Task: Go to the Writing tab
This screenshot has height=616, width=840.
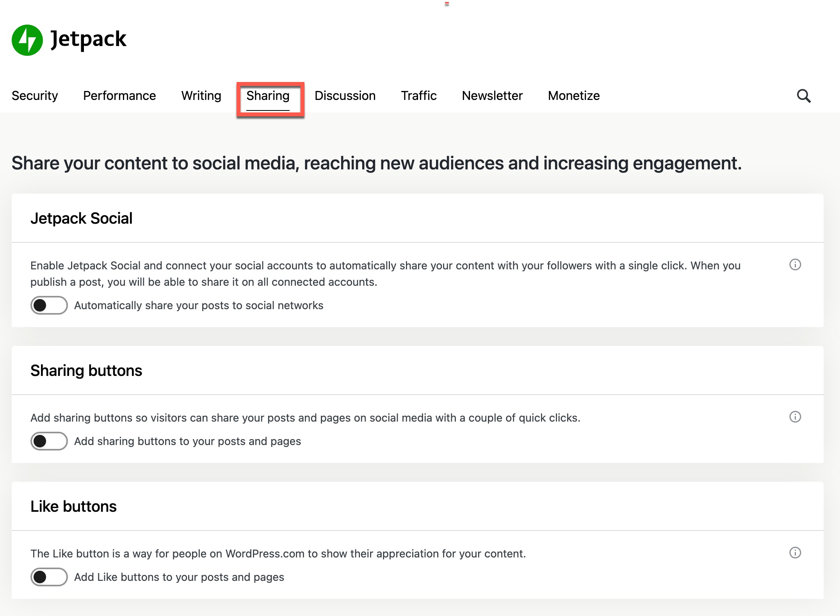Action: tap(201, 96)
